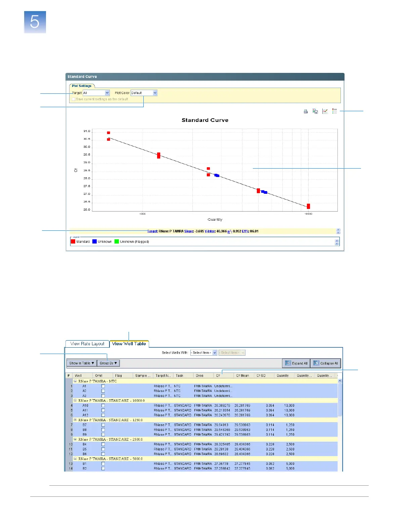
Task: Switch to the View Plate Layout tab
Action: pyautogui.click(x=87, y=344)
